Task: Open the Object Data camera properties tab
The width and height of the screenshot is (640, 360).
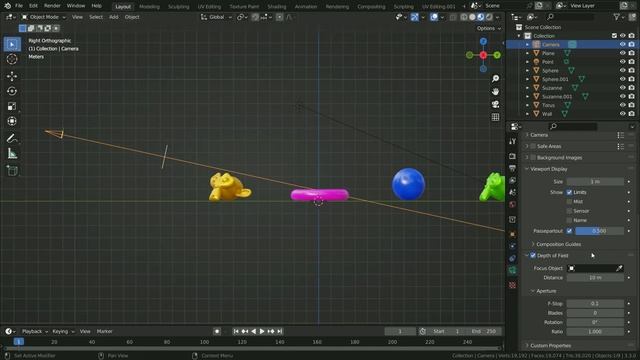Action: pyautogui.click(x=513, y=270)
